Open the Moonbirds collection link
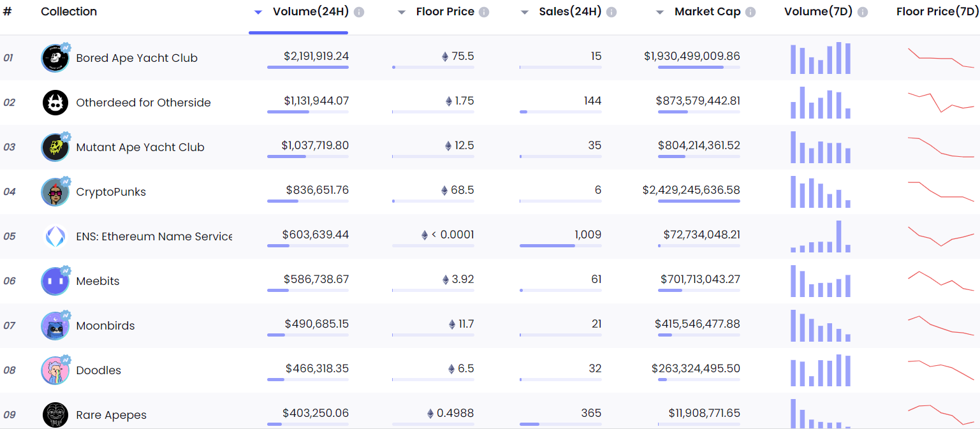Viewport: 980px width, 429px height. coord(105,326)
